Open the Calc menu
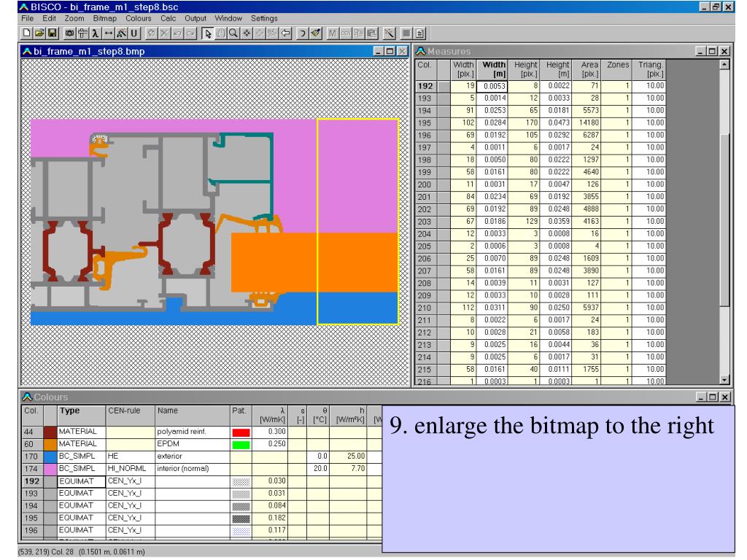This screenshot has width=747, height=560. (169, 18)
